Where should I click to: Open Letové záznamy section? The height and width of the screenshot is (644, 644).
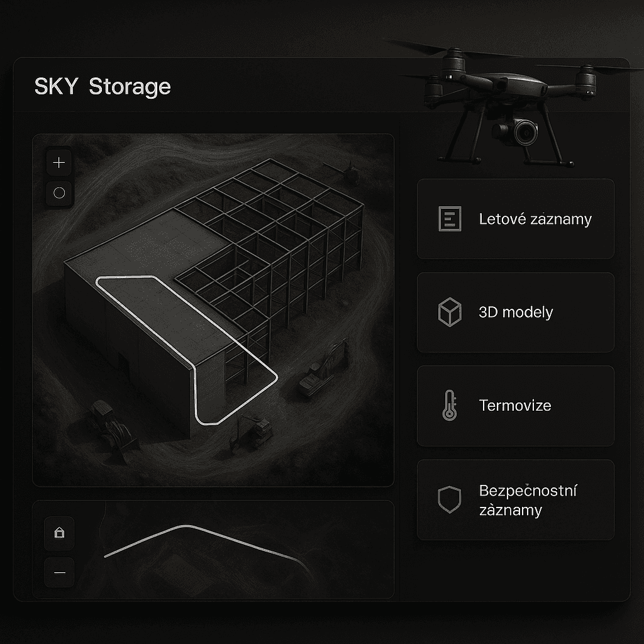[516, 219]
